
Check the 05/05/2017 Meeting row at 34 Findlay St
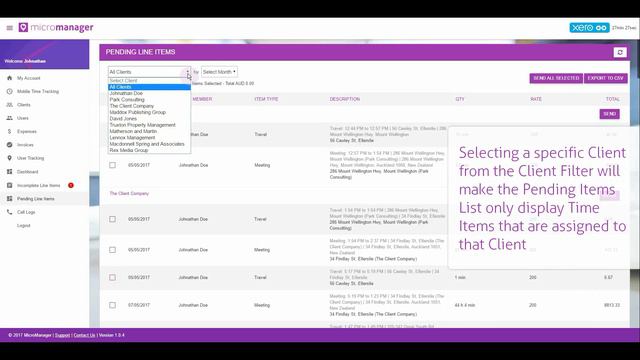click(x=112, y=250)
